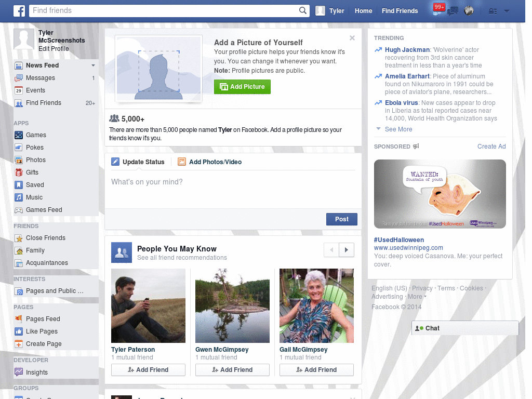The height and width of the screenshot is (399, 532).
Task: Open Saved items
Action: click(56, 185)
